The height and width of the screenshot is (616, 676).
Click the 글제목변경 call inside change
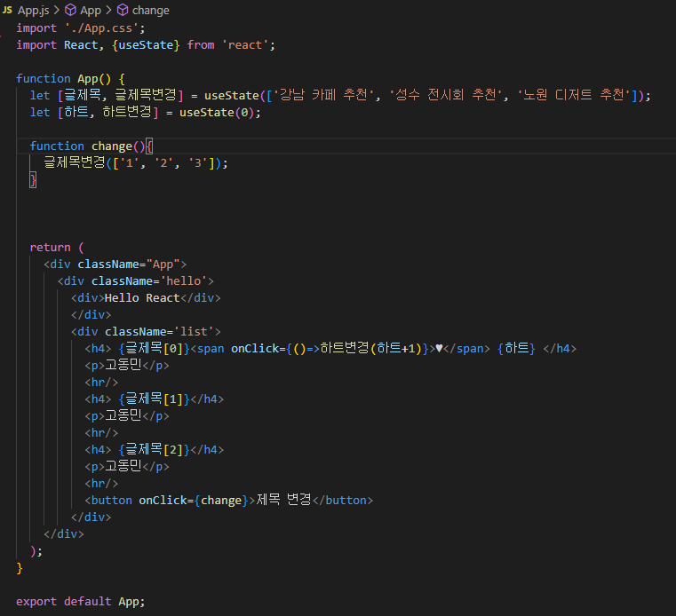pos(75,162)
